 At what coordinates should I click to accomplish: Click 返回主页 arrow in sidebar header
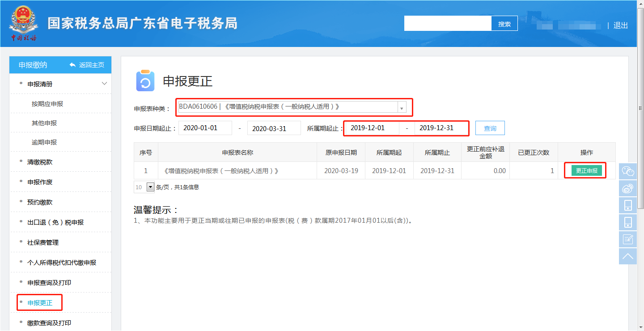(x=73, y=65)
